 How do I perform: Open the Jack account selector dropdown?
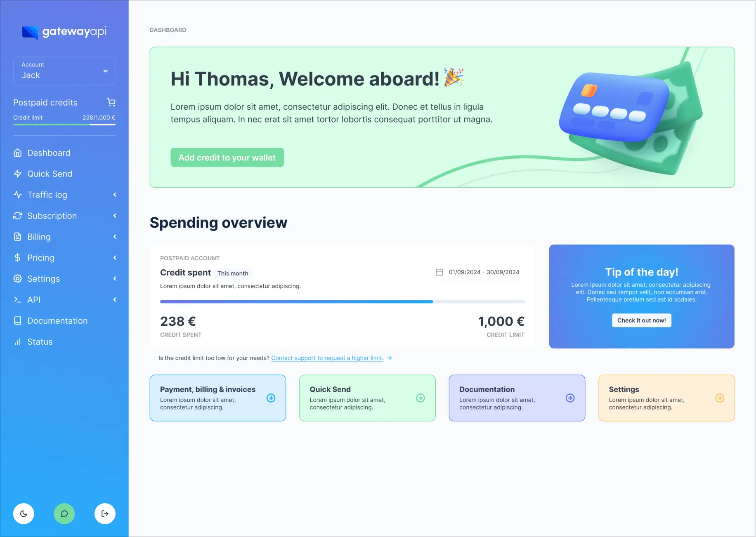(64, 71)
